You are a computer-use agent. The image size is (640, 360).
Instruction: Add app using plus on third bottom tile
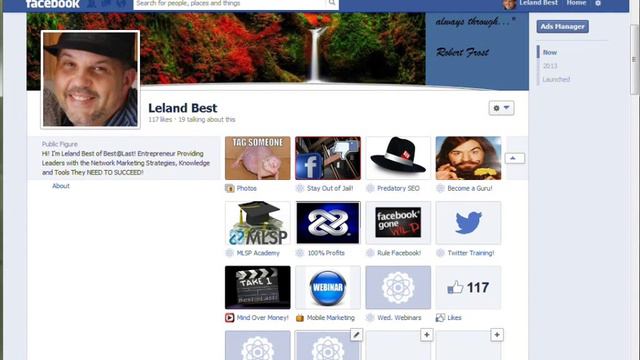click(x=427, y=335)
